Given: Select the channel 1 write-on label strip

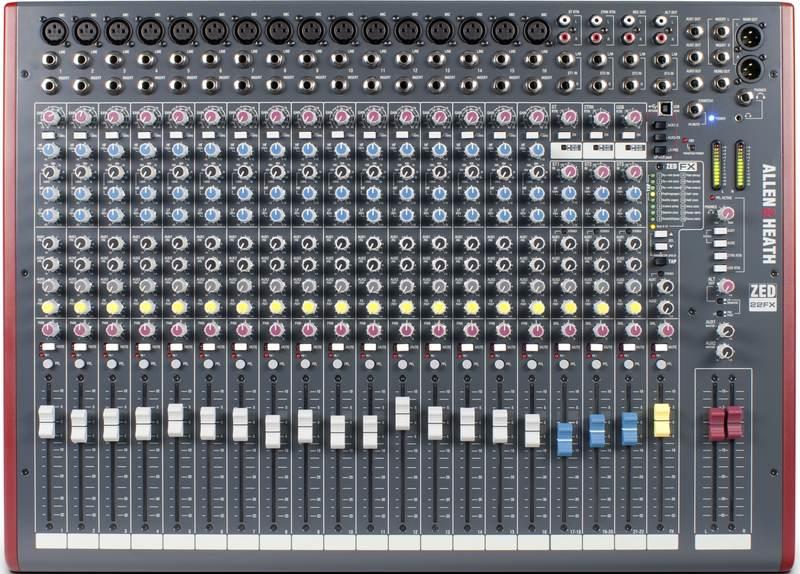Looking at the screenshot, I should (51, 541).
